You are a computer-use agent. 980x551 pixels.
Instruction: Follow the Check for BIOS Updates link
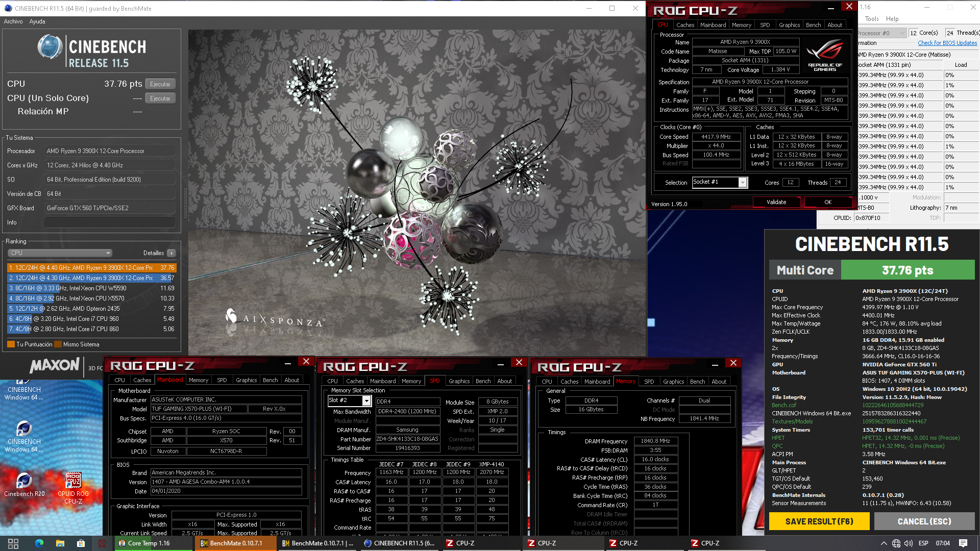pyautogui.click(x=947, y=43)
